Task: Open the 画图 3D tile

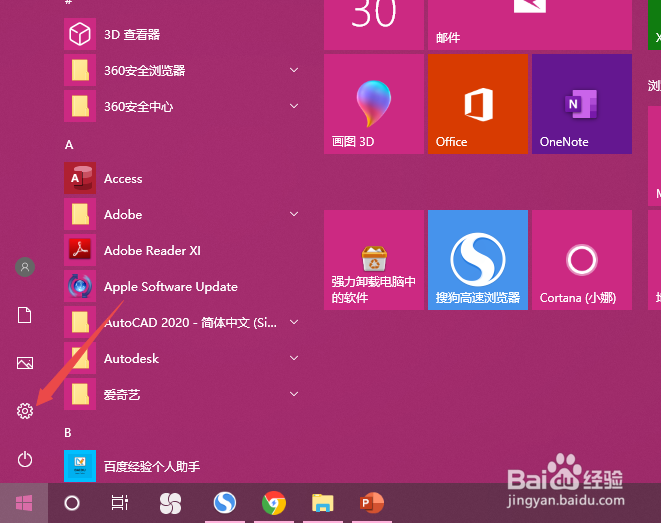Action: (374, 104)
